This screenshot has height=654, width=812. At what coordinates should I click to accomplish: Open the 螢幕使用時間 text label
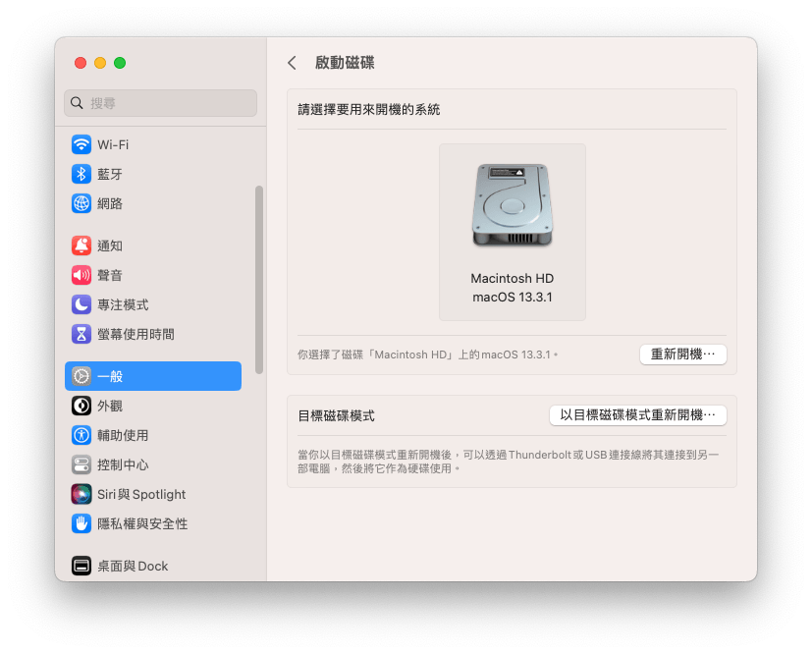(x=135, y=334)
